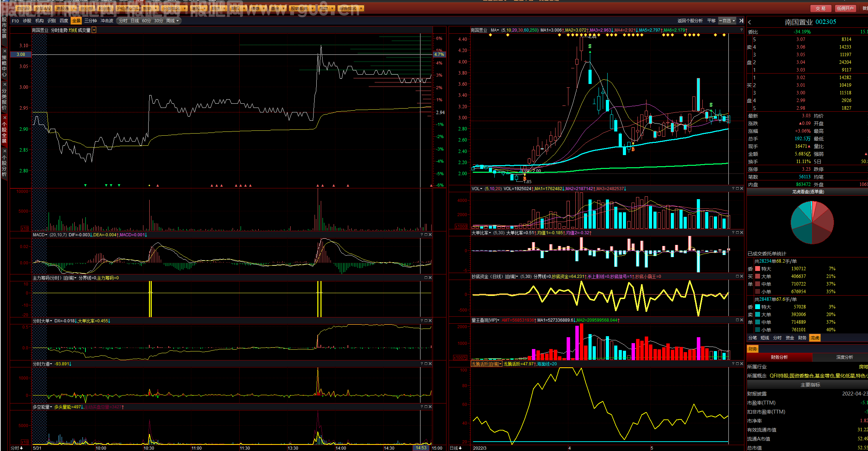This screenshot has height=451, width=868.
Task: Go back with the quote panel left chevron
Action: tap(750, 22)
